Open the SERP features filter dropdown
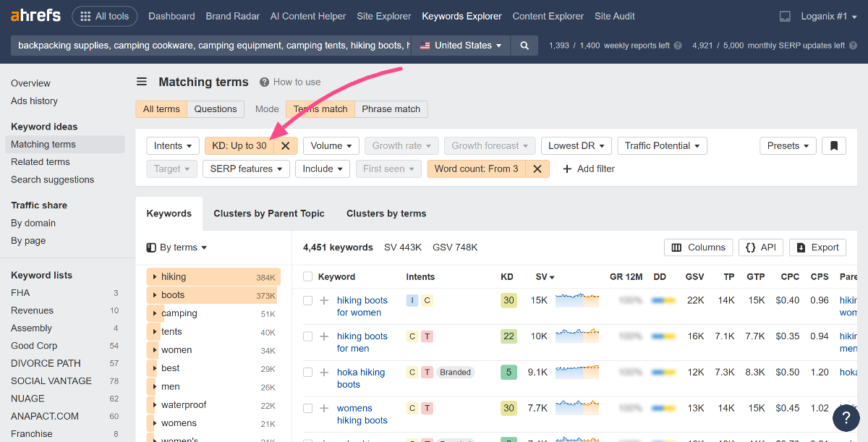 pyautogui.click(x=246, y=169)
